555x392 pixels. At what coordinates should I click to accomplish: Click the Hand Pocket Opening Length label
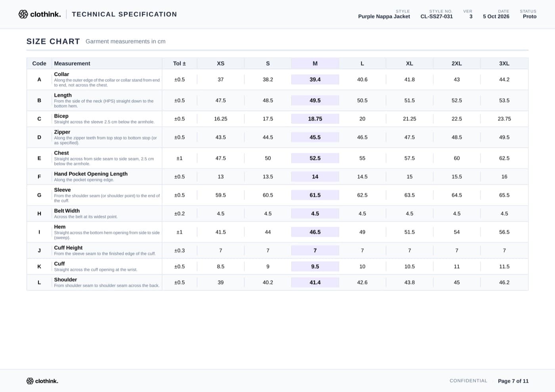click(x=91, y=174)
